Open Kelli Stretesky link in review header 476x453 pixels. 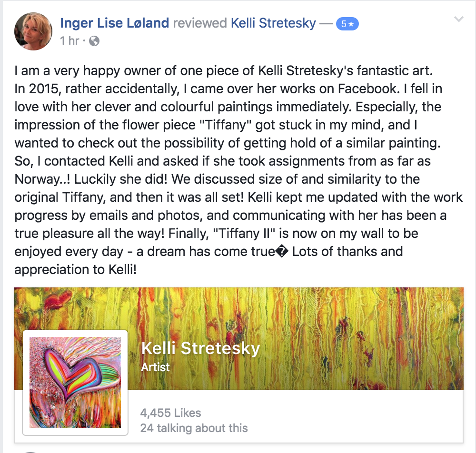[x=273, y=23]
